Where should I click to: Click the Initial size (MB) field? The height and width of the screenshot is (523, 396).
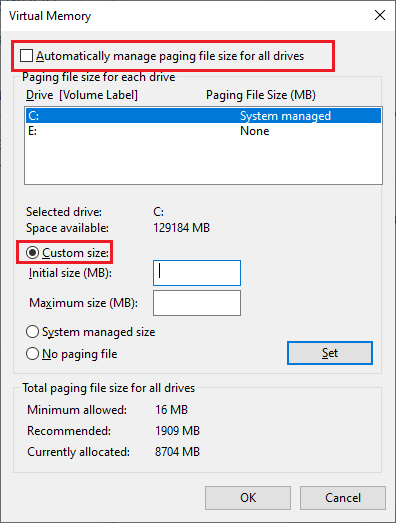click(197, 273)
